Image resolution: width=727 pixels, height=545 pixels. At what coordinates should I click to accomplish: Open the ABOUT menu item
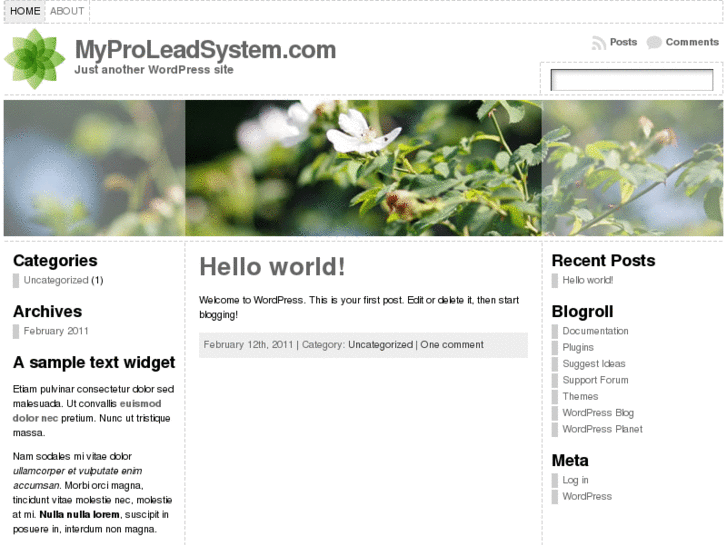(x=67, y=11)
